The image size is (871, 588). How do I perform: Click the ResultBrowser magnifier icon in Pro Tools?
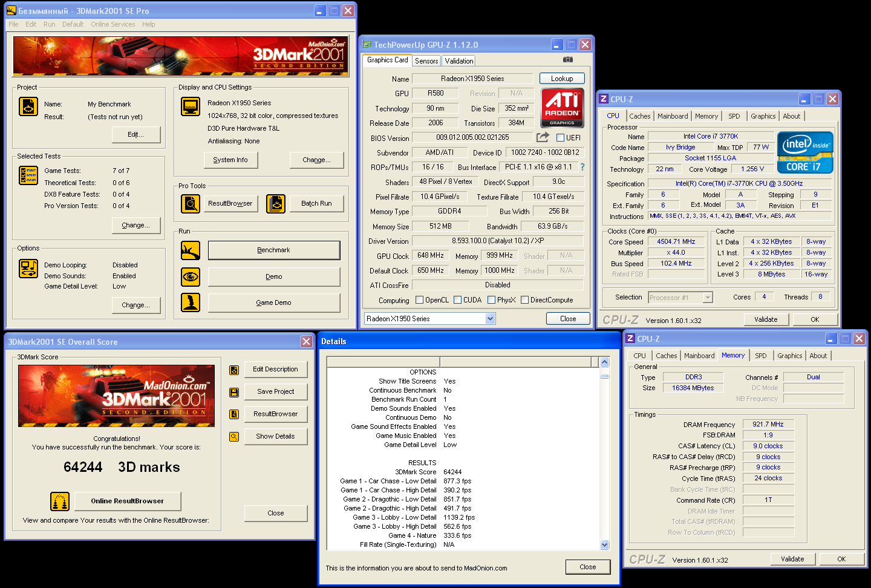[x=191, y=204]
